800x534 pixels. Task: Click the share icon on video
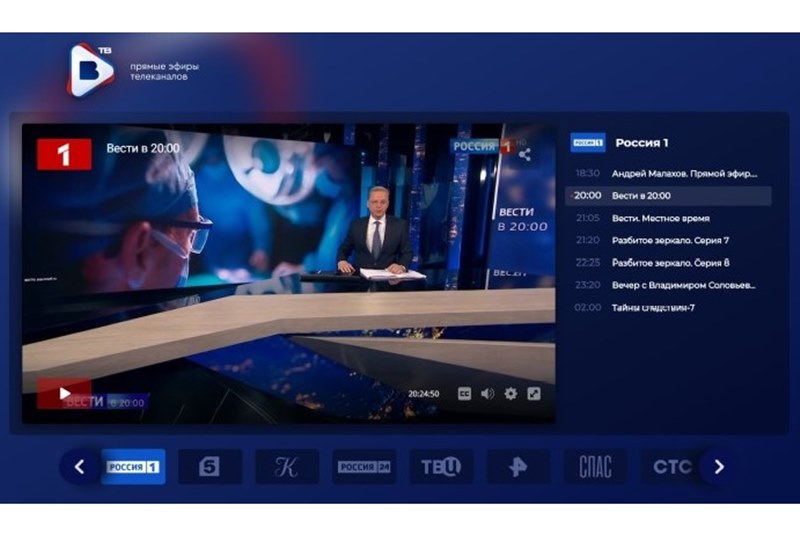point(524,155)
